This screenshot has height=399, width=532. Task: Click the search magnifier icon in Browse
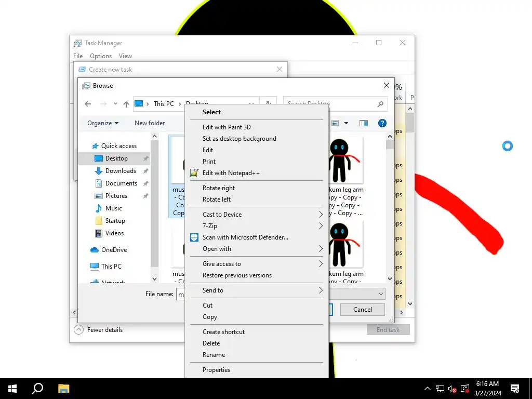[380, 104]
